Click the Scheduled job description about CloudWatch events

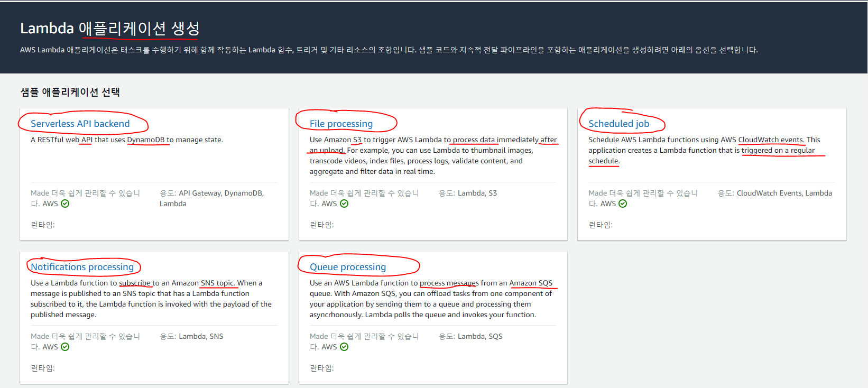click(x=704, y=150)
